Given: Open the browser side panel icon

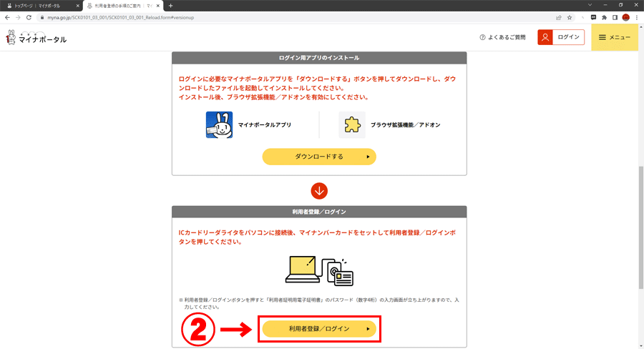Looking at the screenshot, I should pyautogui.click(x=615, y=18).
